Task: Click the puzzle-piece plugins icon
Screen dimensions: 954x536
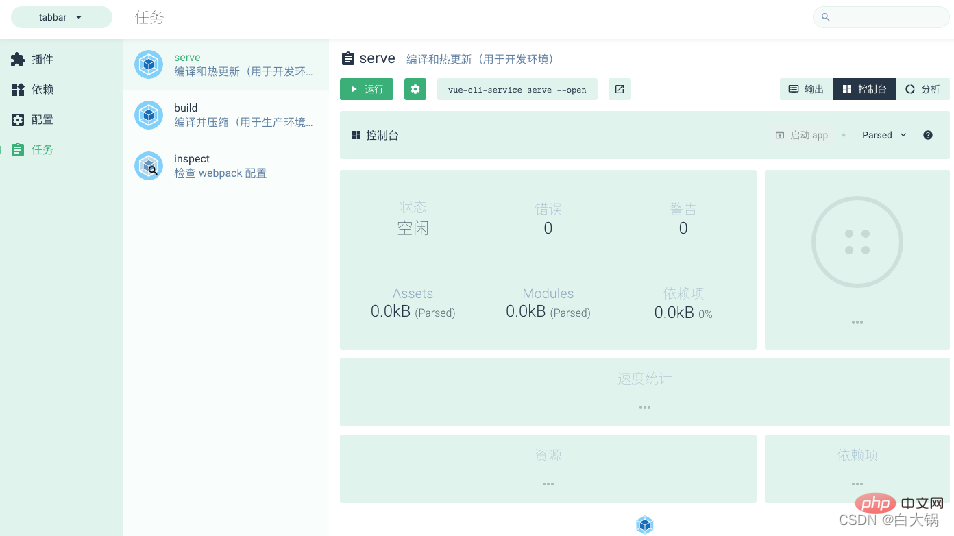Action: click(x=18, y=59)
